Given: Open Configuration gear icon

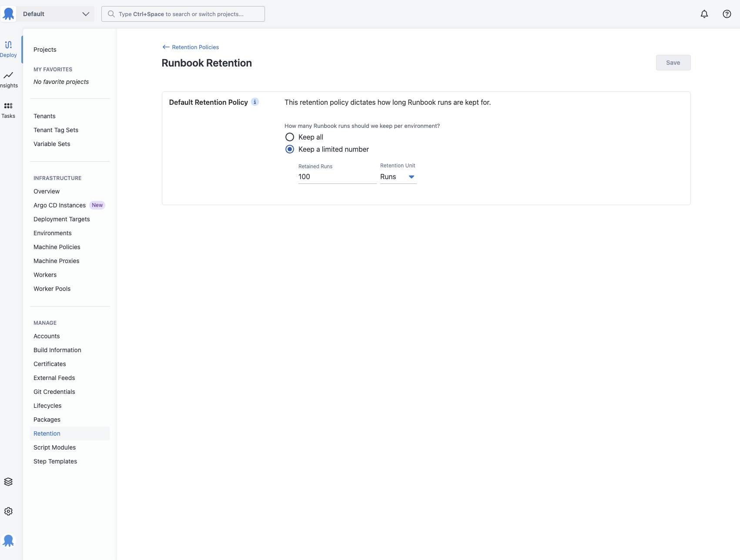Looking at the screenshot, I should click(8, 511).
